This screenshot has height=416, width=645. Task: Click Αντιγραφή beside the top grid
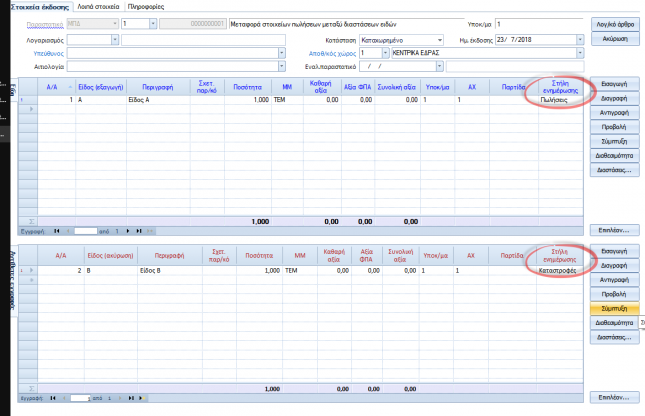pos(614,113)
